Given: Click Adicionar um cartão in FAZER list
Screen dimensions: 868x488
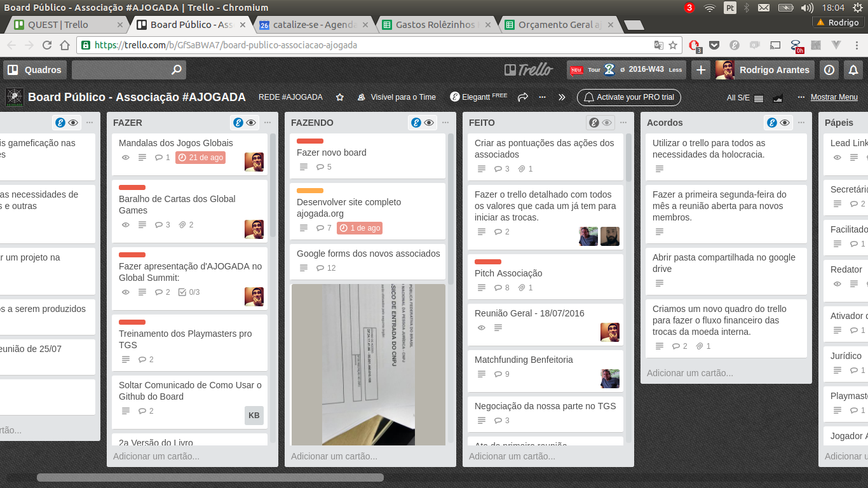Looking at the screenshot, I should (x=156, y=456).
